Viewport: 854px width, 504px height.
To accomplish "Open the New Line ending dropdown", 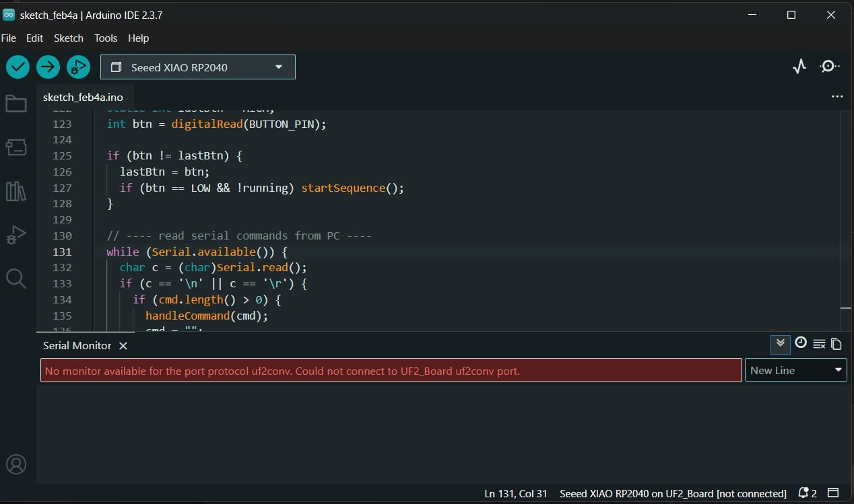I will 795,370.
